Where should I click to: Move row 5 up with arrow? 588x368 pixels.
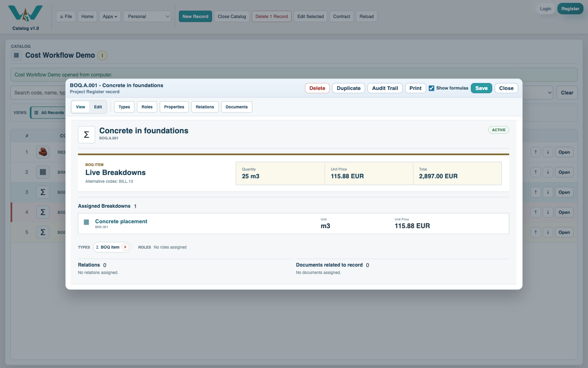click(536, 232)
